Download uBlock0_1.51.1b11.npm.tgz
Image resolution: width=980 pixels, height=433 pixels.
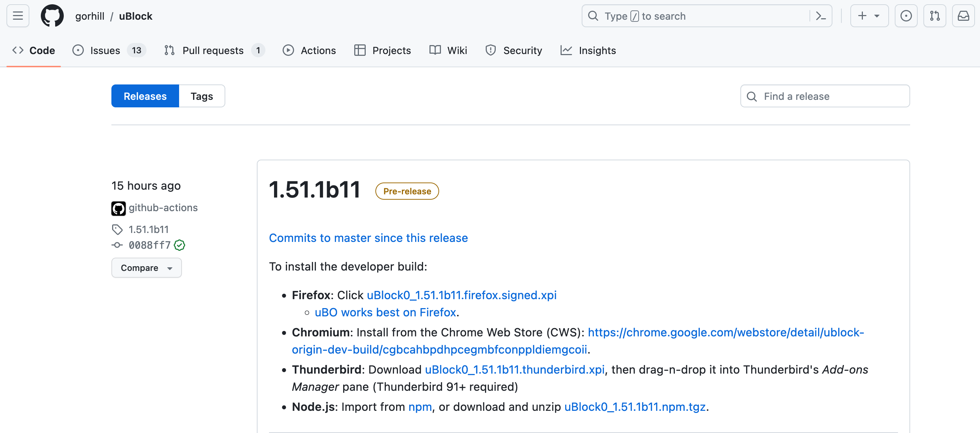tap(635, 407)
